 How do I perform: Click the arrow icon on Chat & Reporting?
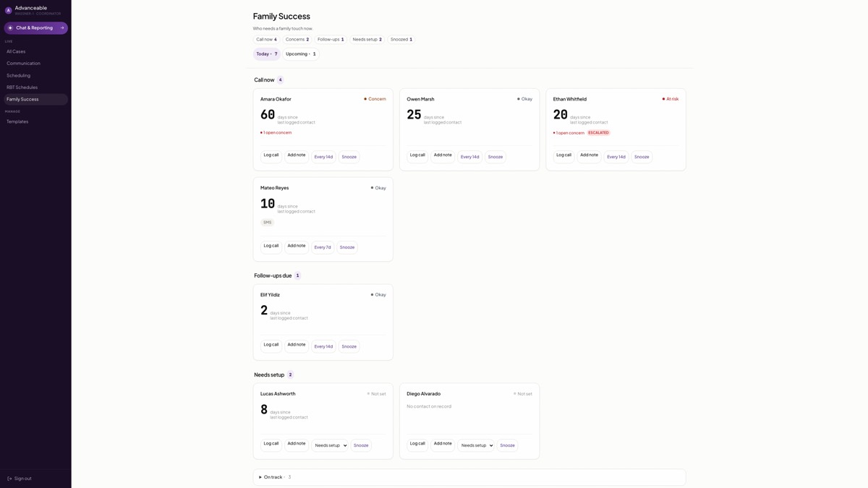coord(62,28)
